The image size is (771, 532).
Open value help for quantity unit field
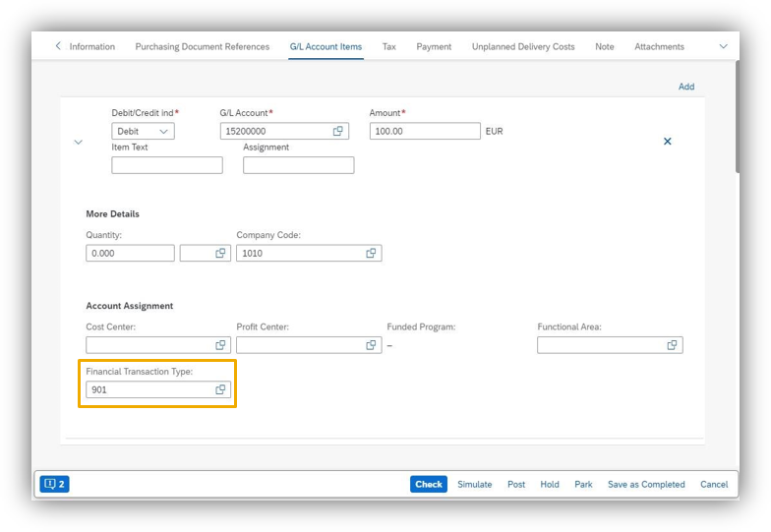[x=220, y=253]
